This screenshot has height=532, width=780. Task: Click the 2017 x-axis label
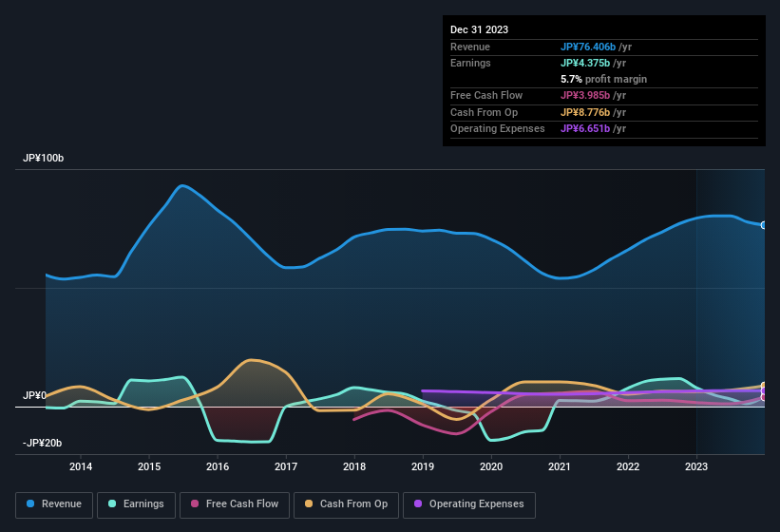286,466
